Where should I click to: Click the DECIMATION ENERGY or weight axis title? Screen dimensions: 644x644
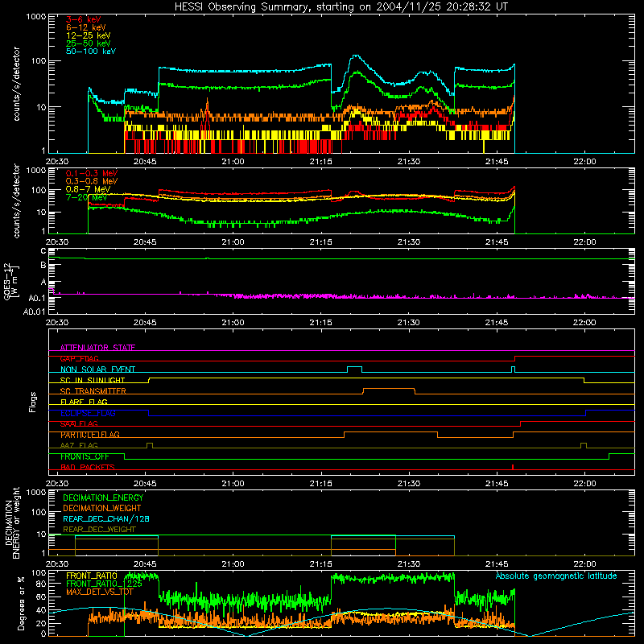[12, 522]
